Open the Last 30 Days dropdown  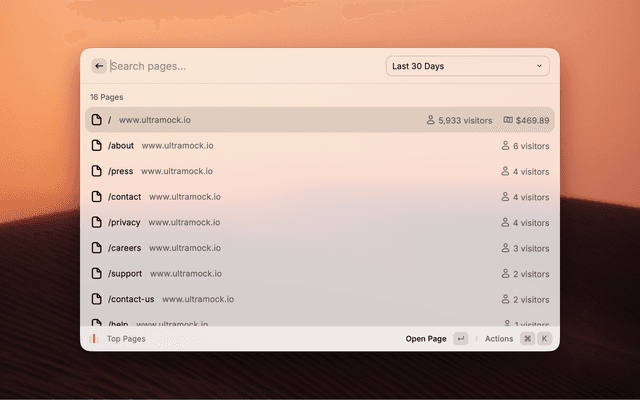click(466, 66)
